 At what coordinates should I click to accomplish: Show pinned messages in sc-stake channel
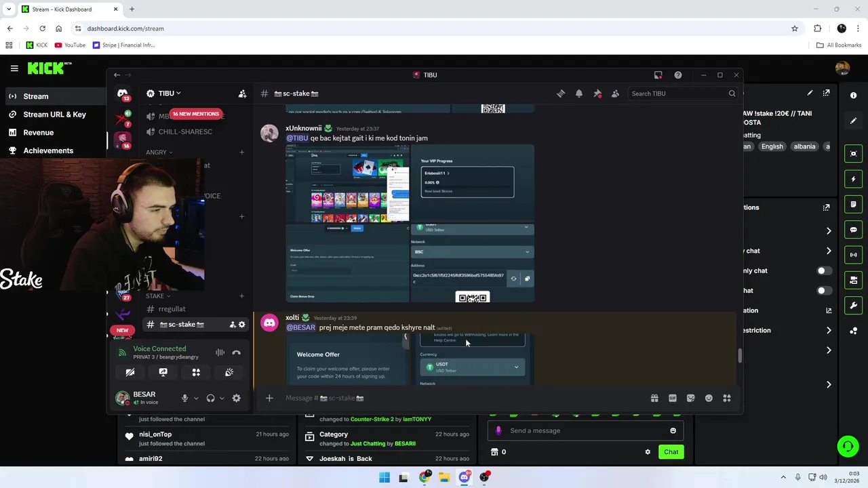click(597, 94)
